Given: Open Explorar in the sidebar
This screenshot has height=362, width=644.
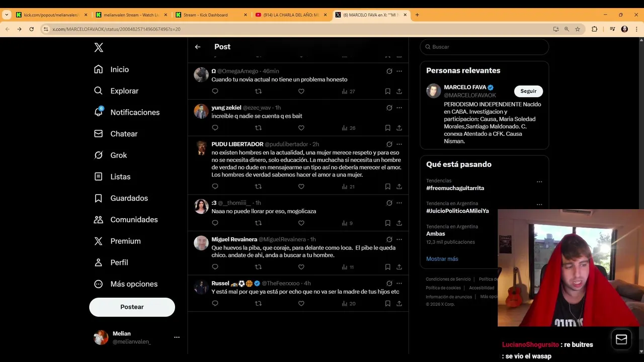Looking at the screenshot, I should pyautogui.click(x=116, y=91).
